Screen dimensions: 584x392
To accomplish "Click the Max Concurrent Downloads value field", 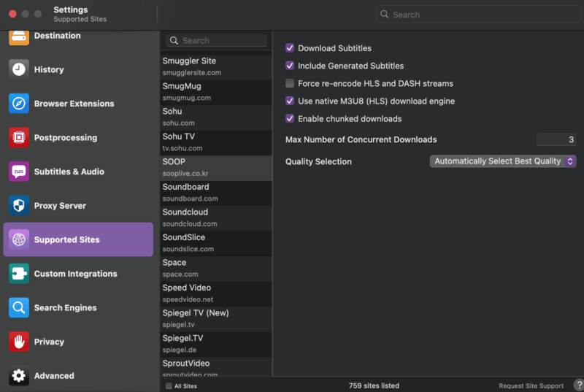I will [556, 139].
